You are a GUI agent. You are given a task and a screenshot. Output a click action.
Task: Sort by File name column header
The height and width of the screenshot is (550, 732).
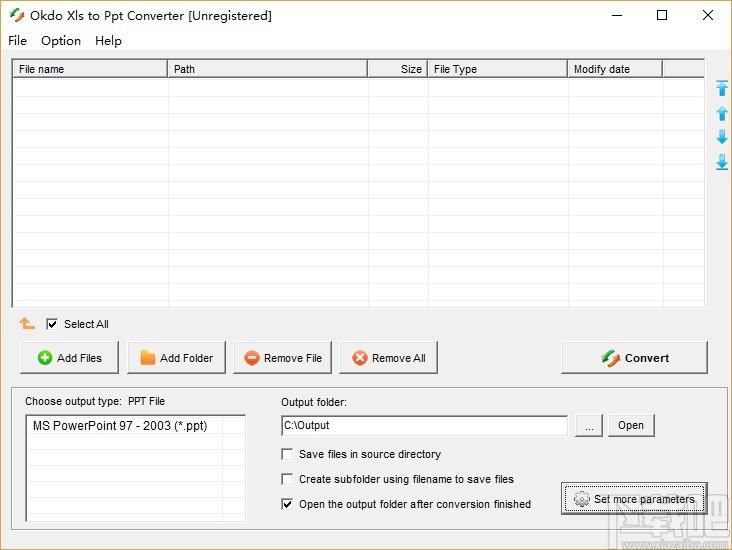tap(90, 69)
